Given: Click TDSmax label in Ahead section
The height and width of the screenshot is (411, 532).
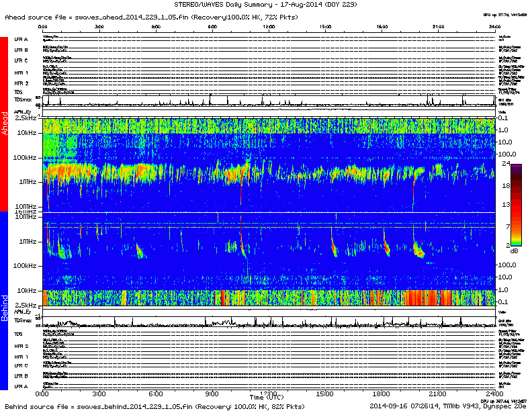Looking at the screenshot, I should click(23, 99).
